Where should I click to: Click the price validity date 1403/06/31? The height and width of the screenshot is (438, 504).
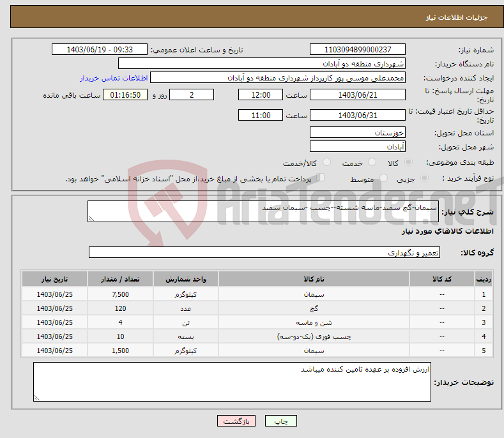(358, 115)
